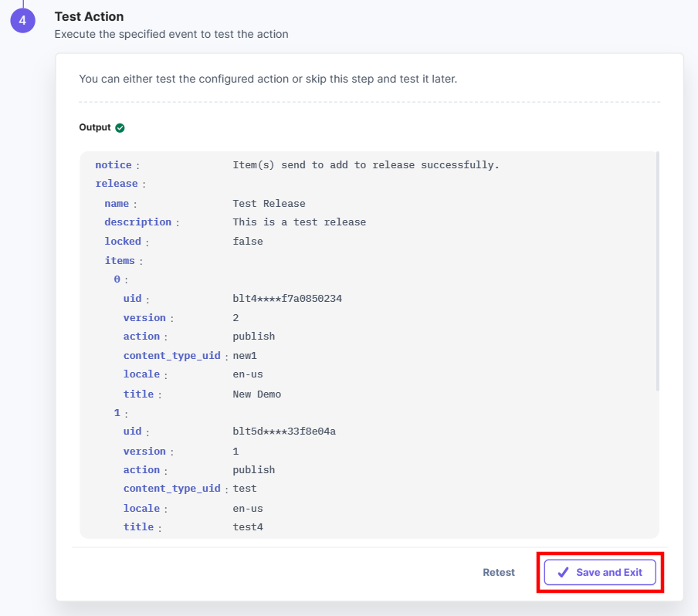Click the item index '0' key

point(117,279)
